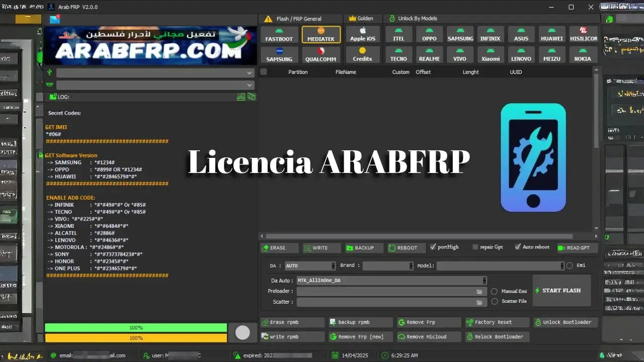Open the DA AUTO dropdown
The image size is (644, 362).
310,265
